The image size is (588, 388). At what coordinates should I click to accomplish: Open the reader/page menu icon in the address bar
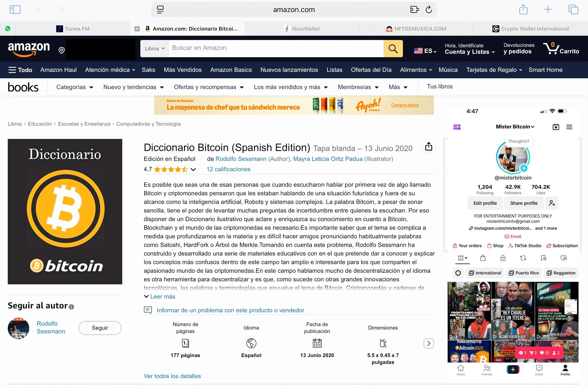click(160, 10)
